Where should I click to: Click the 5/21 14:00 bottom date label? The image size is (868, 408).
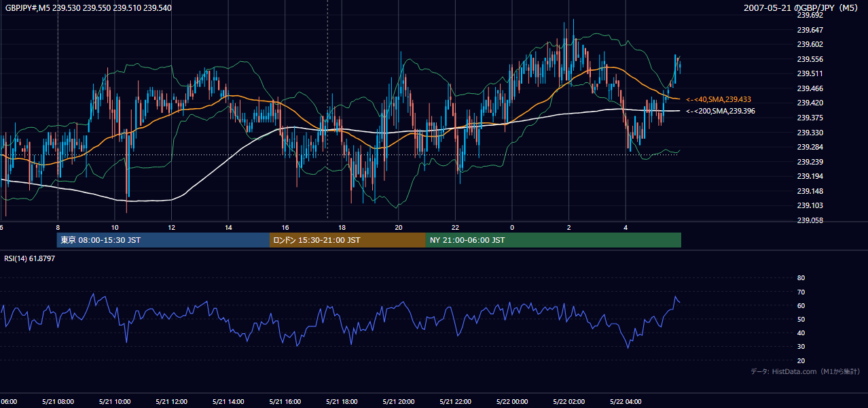click(228, 402)
